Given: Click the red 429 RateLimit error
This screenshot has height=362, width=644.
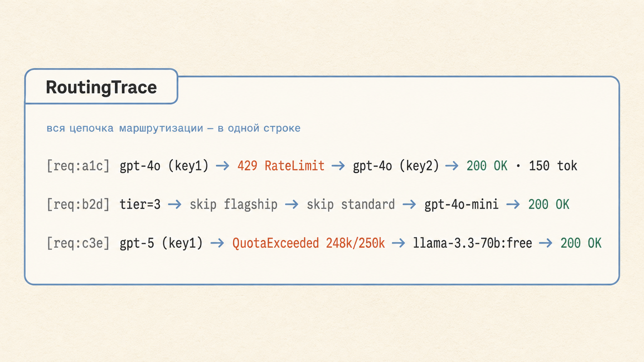Looking at the screenshot, I should [281, 166].
